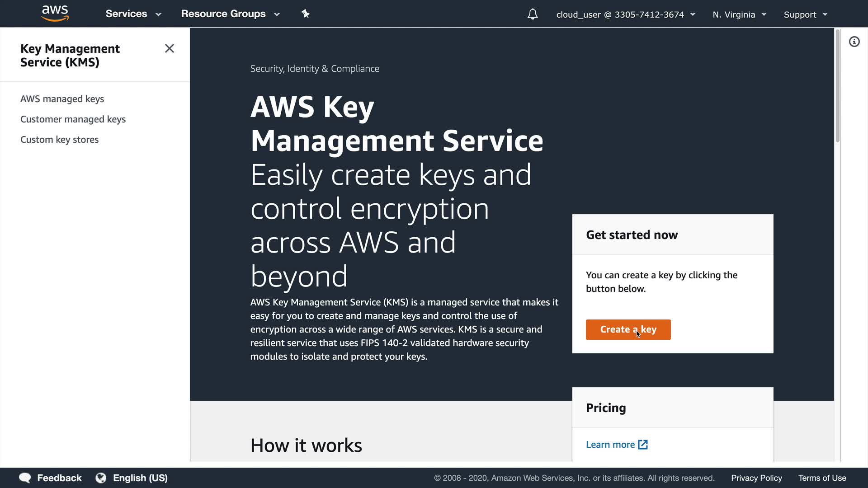This screenshot has width=868, height=488.
Task: Go to AWS managed keys
Action: (x=62, y=99)
